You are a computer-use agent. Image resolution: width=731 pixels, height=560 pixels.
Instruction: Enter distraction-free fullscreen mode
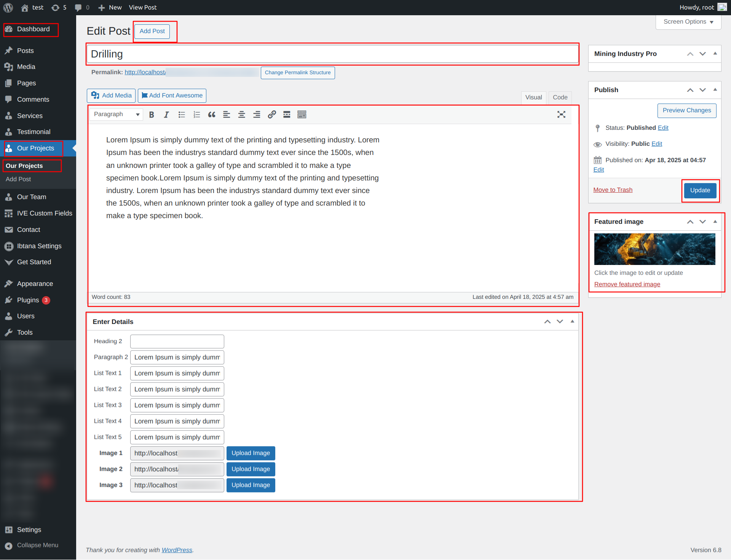click(561, 115)
